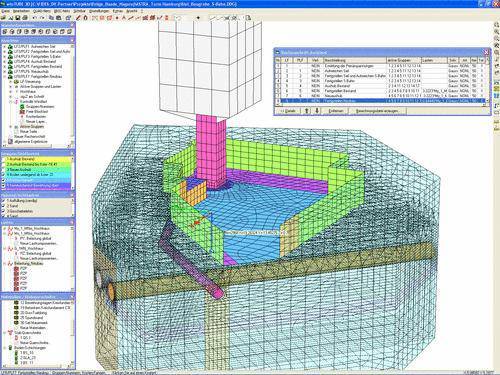Toggle checkbox for yellow '1 Aushub Bestand' group

(x=4, y=159)
